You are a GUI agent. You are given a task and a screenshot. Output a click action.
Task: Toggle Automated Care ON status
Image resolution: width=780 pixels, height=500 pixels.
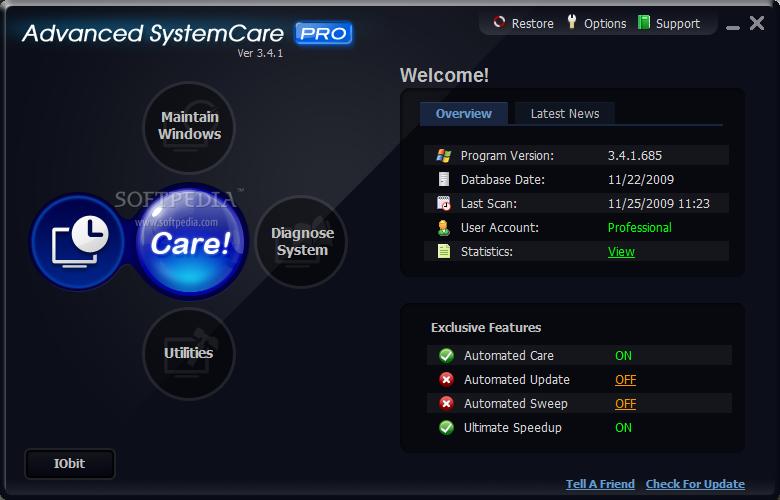623,355
